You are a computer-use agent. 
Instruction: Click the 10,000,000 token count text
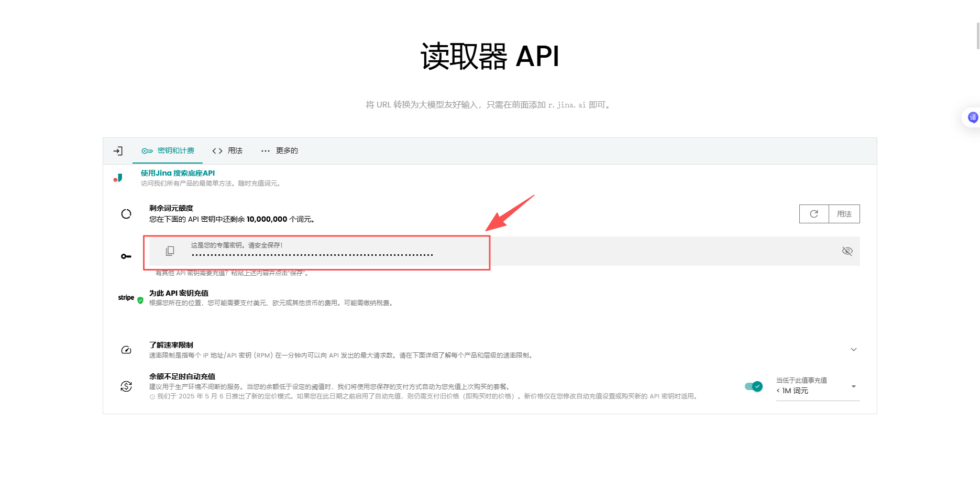267,219
